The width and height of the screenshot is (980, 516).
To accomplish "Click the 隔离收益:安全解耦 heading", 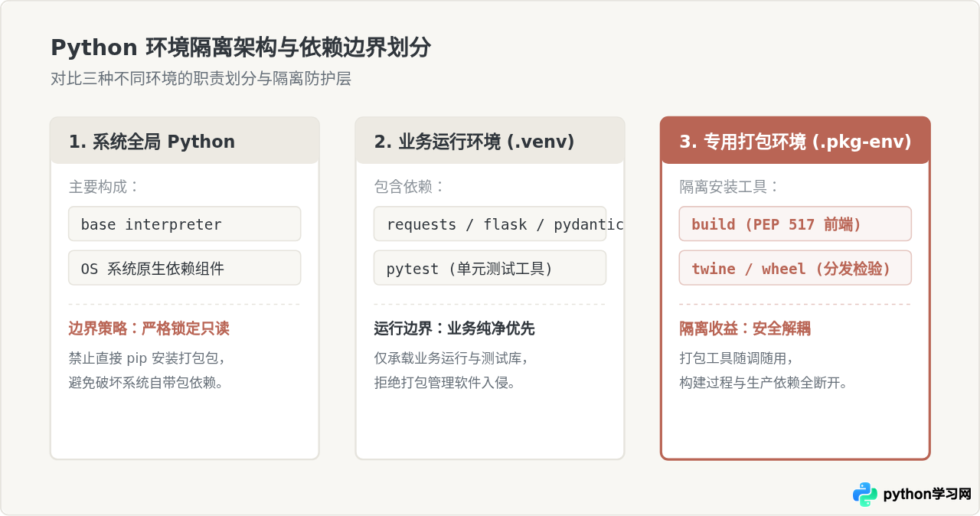I will 746,328.
